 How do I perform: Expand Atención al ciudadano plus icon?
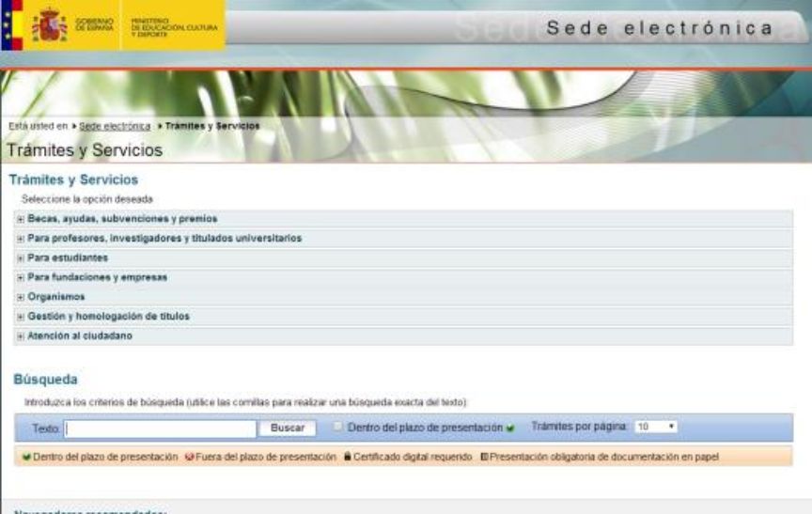(x=21, y=336)
